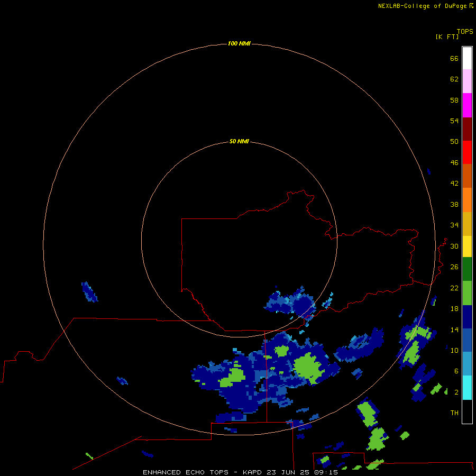Click the yellow swatch between 30 and 34
This screenshot has height=476, width=476.
pos(467,246)
